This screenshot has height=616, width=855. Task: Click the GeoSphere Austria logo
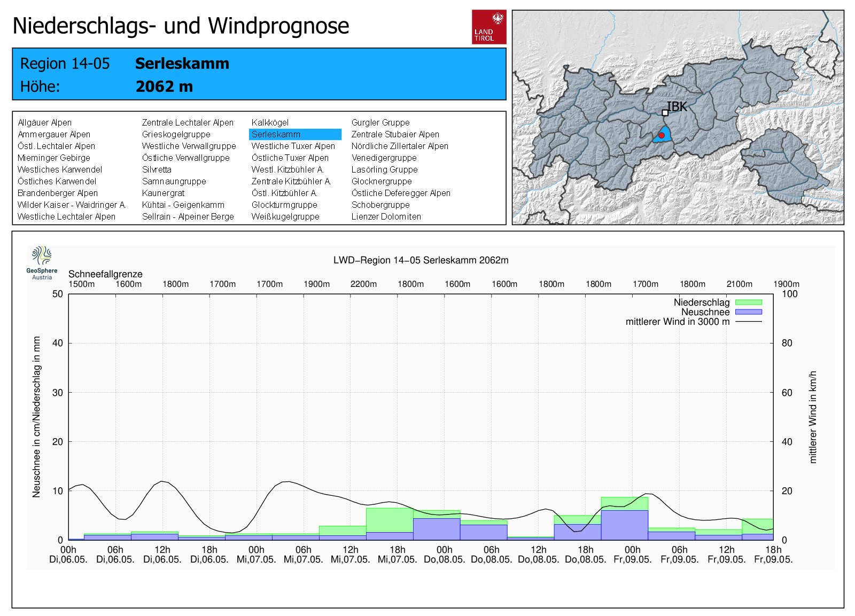pos(42,262)
